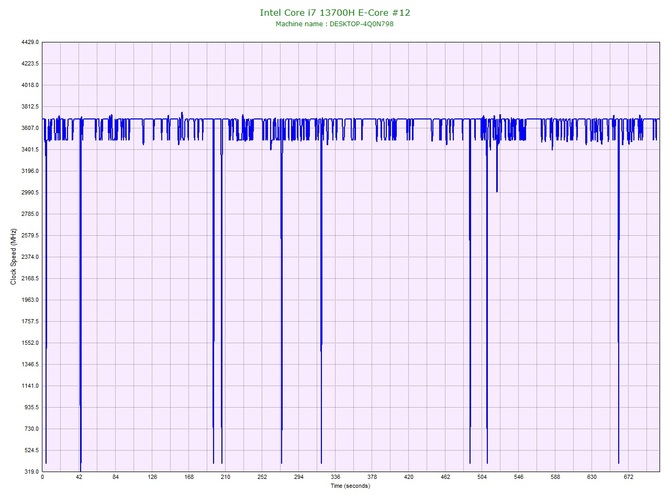670x503 pixels.
Task: Click the 84 label on the time axis
Action: pyautogui.click(x=116, y=477)
